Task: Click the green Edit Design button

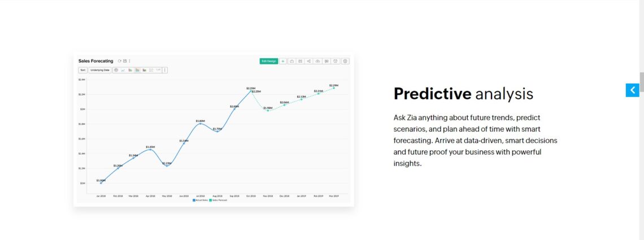Action: click(268, 61)
